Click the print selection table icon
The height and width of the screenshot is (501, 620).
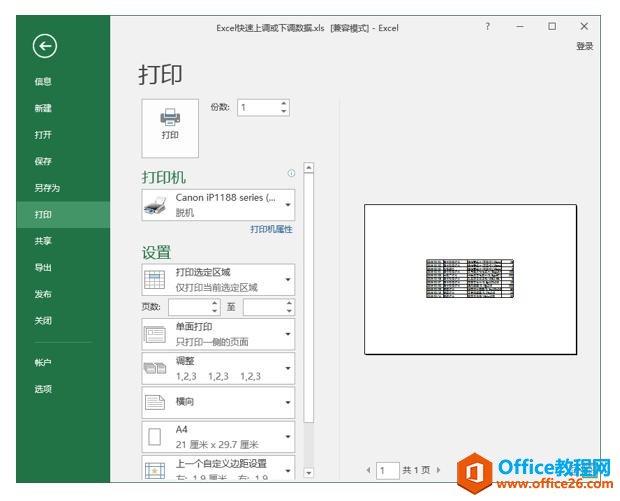point(155,280)
